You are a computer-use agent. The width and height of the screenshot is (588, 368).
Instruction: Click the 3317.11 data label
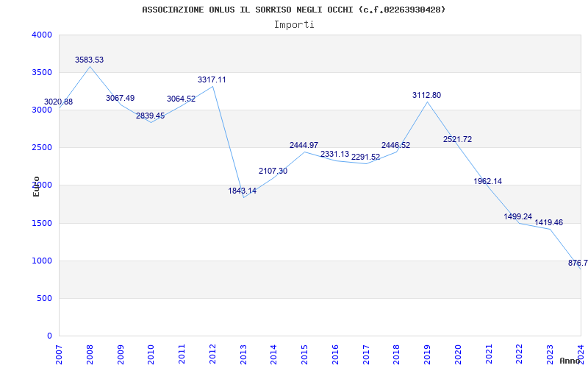[212, 79]
